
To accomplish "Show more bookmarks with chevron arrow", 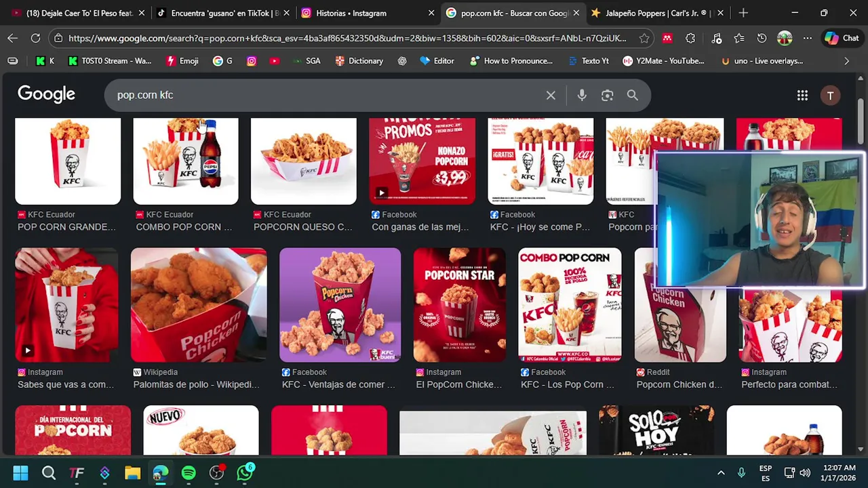I will (x=846, y=61).
